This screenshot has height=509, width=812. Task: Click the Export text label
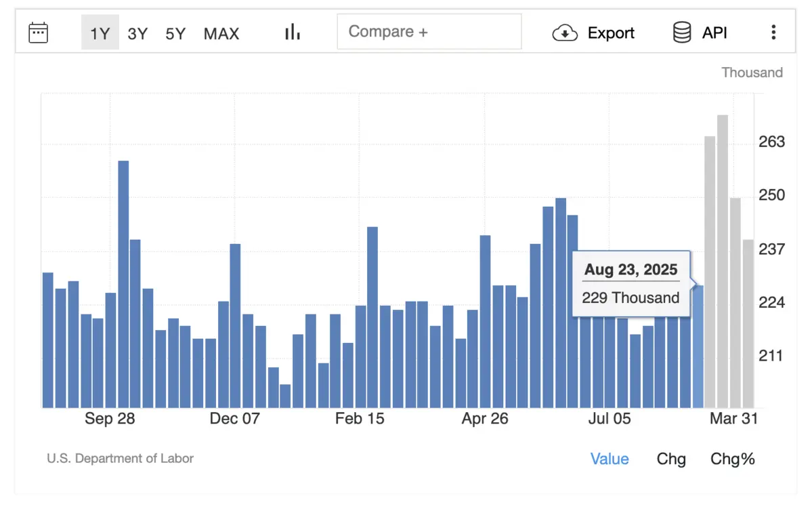(611, 33)
